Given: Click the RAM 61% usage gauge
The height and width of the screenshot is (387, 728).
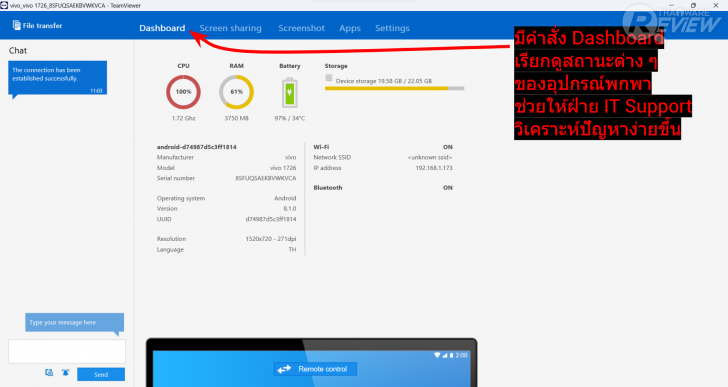Looking at the screenshot, I should click(x=236, y=92).
